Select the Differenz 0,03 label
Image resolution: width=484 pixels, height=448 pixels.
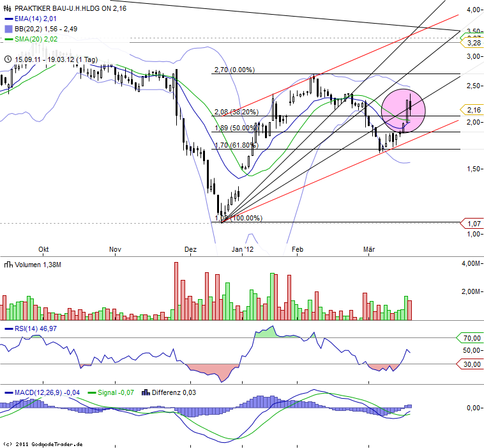click(x=174, y=392)
